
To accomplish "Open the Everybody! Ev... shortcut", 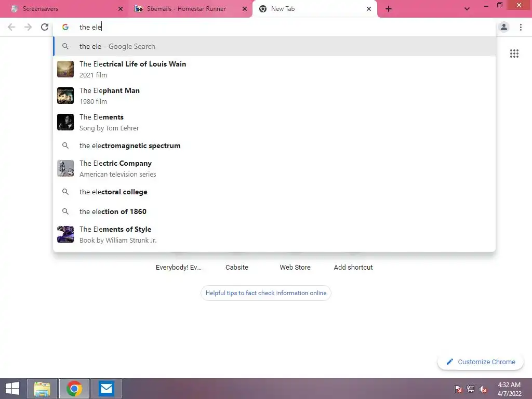I will coord(179,267).
